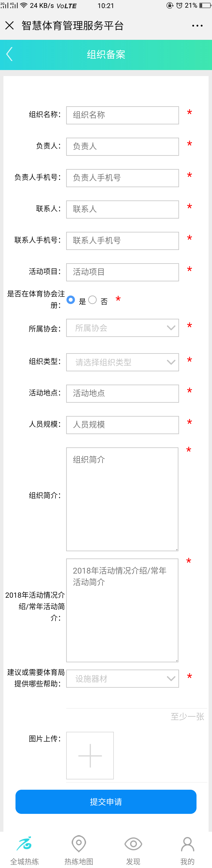Click the 人员规模 input field

(x=122, y=425)
